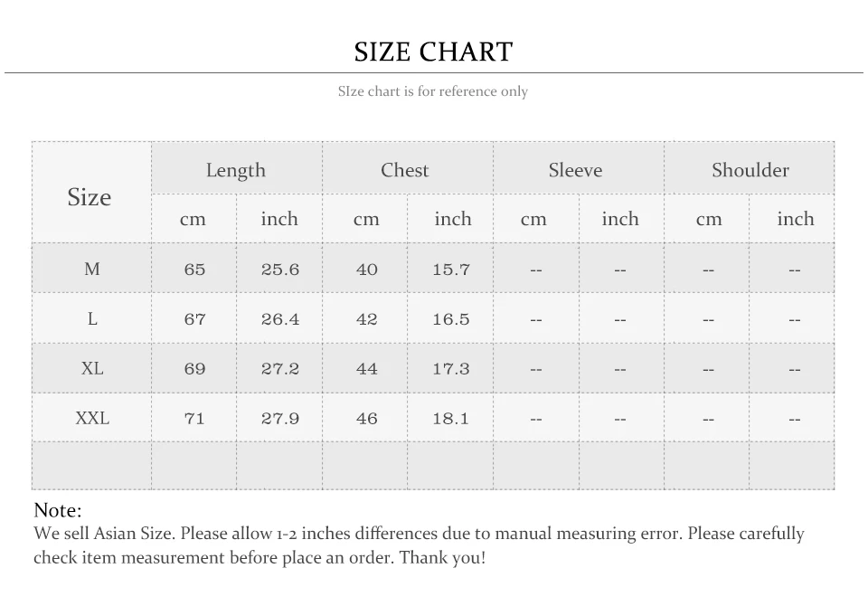868x606 pixels.
Task: Click the 46 chest cm cell
Action: (366, 419)
